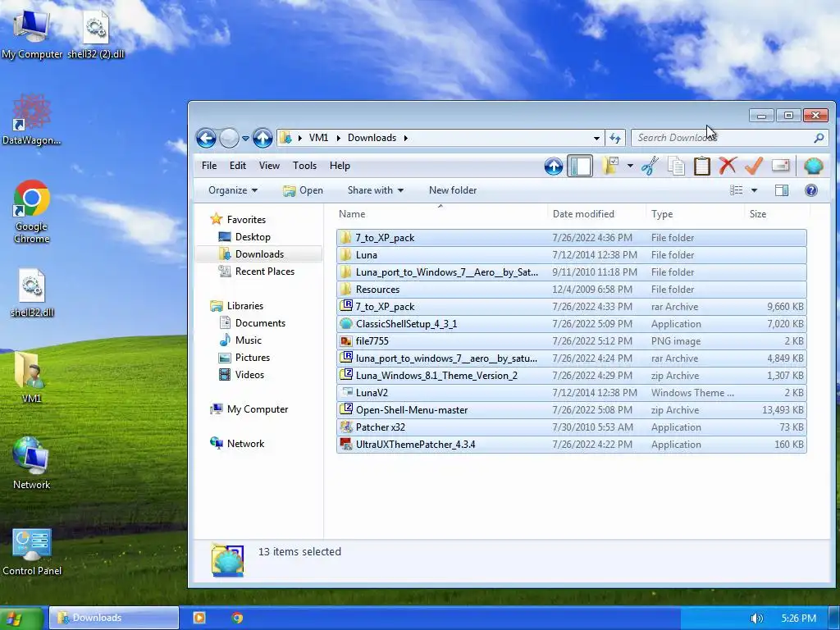Expand the Folder Options toolbar dropdown arrow
The width and height of the screenshot is (840, 630).
coord(630,166)
